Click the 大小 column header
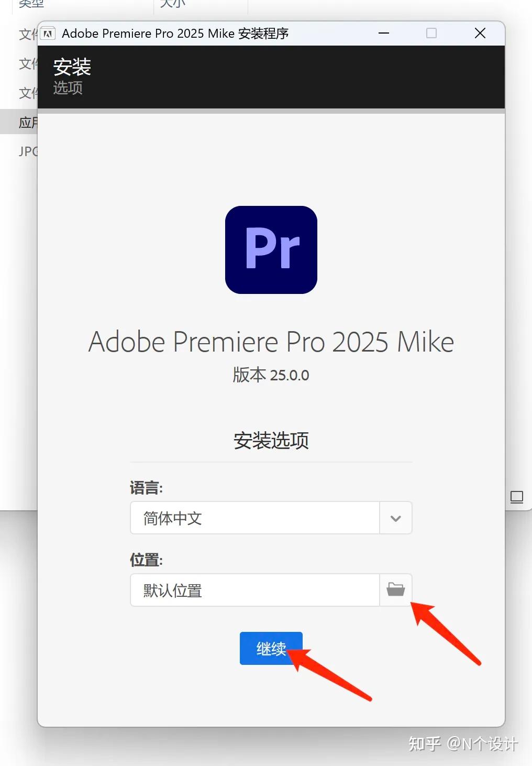Image resolution: width=532 pixels, height=766 pixels. tap(173, 4)
